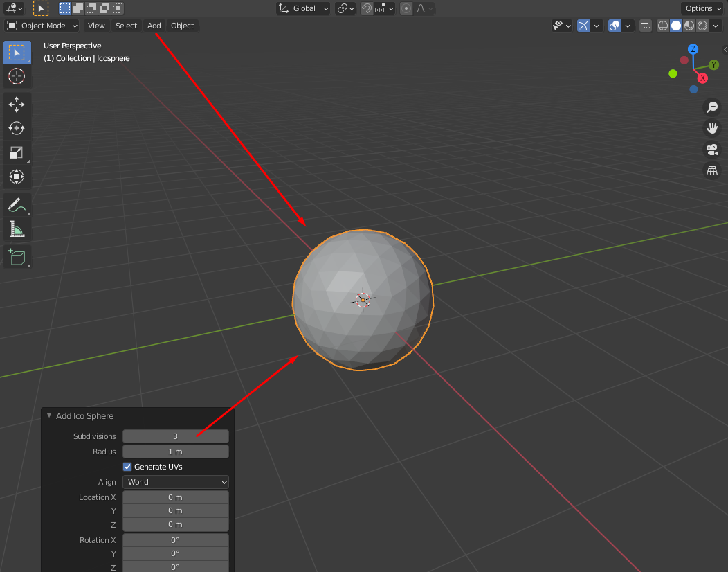Open proportional falloff dropdown
This screenshot has width=728, height=572.
(424, 8)
